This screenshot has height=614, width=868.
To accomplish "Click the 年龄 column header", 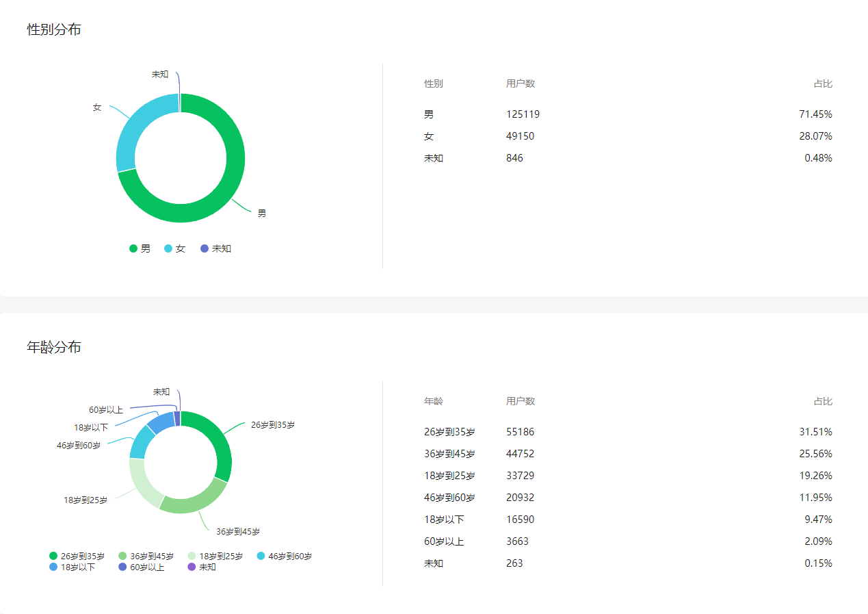I will [x=434, y=401].
